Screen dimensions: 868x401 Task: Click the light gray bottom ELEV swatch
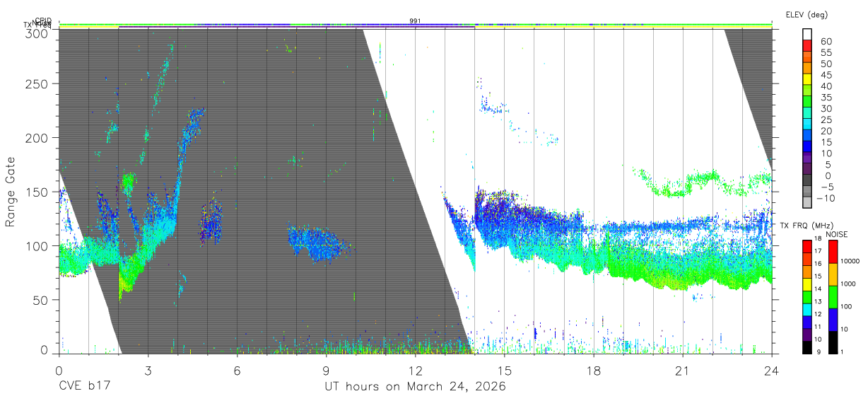point(808,202)
